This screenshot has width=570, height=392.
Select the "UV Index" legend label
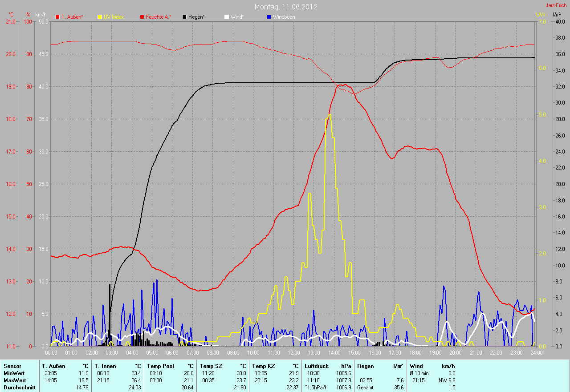coord(114,17)
